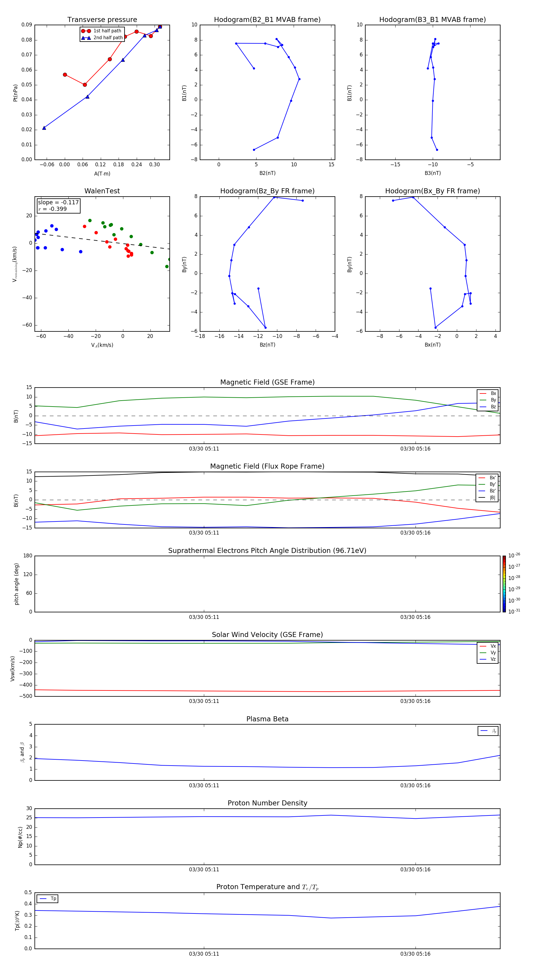
Task: Click the "WalenTest" plot title
Action: click(102, 191)
